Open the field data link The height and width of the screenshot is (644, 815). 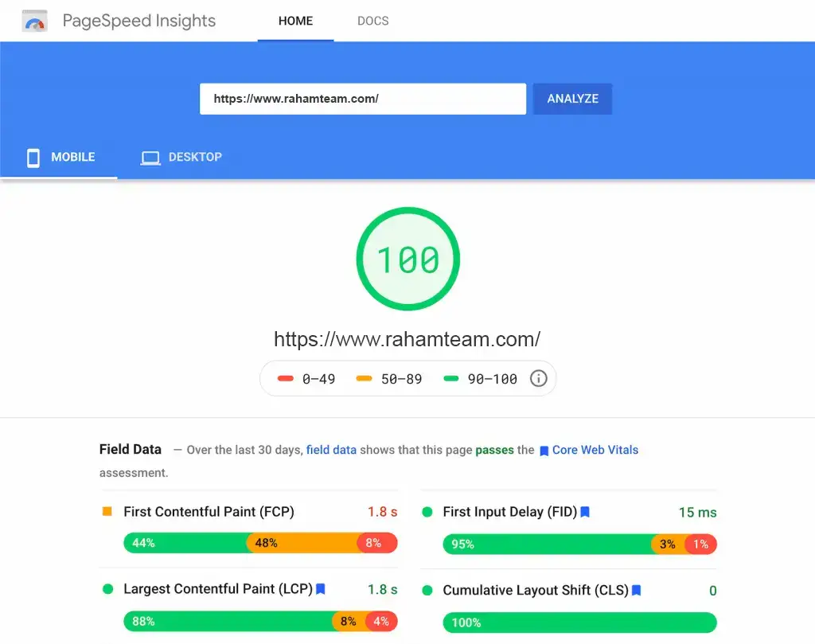click(331, 450)
